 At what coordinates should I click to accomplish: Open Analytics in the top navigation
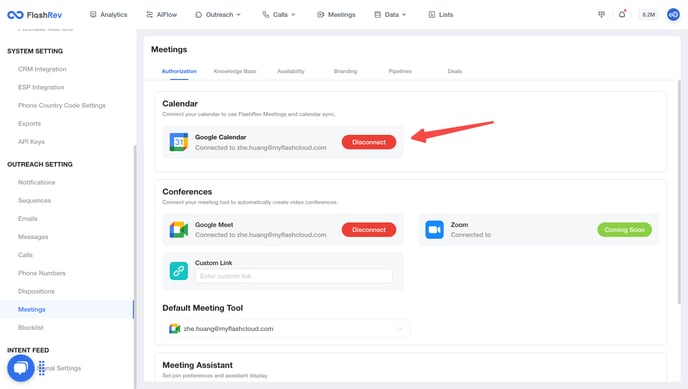click(108, 14)
